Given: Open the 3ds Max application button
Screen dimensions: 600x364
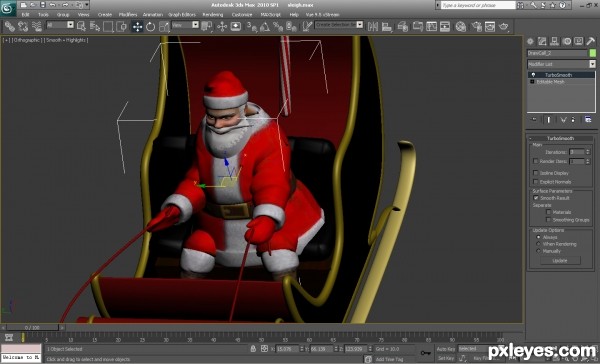Looking at the screenshot, I should pos(8,8).
